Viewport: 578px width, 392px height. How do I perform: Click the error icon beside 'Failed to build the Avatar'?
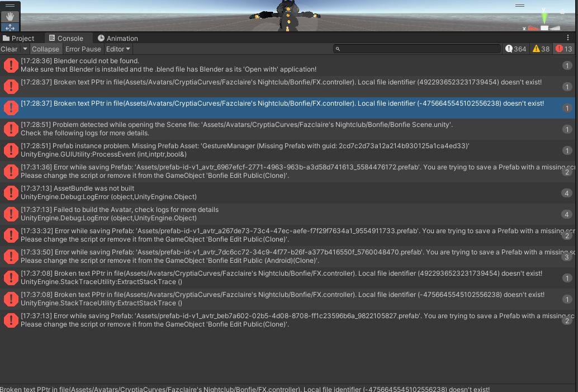[11, 214]
